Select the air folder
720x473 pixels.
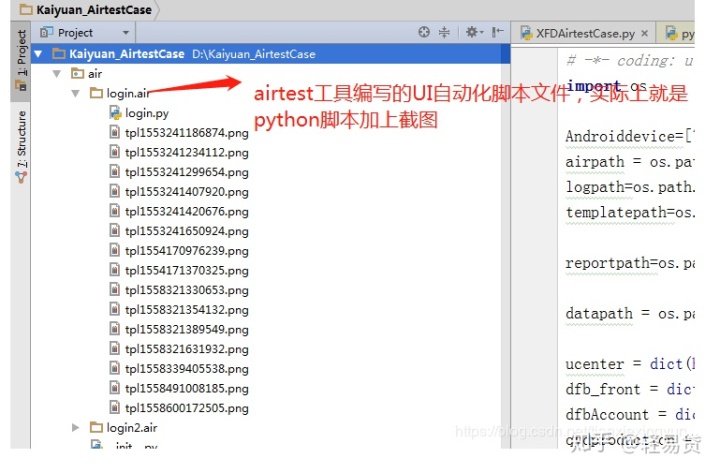95,73
